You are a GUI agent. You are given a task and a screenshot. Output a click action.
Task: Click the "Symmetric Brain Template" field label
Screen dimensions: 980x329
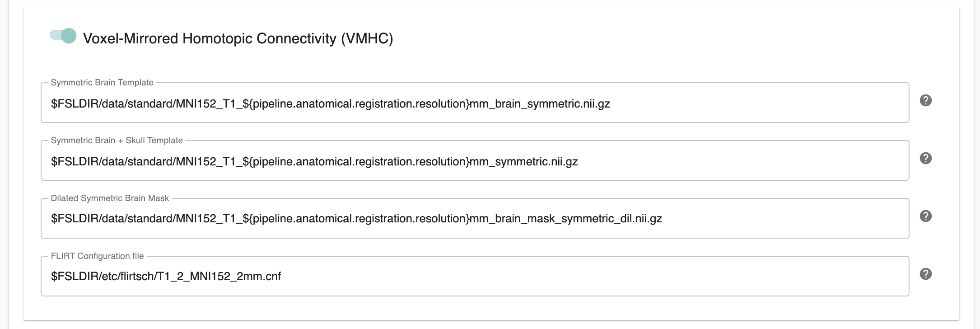pyautogui.click(x=102, y=83)
